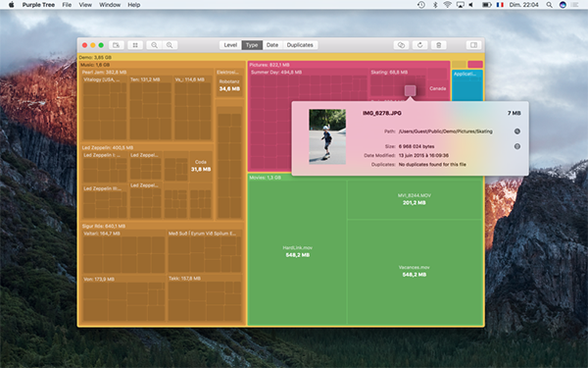Open the Window menu

110,5
